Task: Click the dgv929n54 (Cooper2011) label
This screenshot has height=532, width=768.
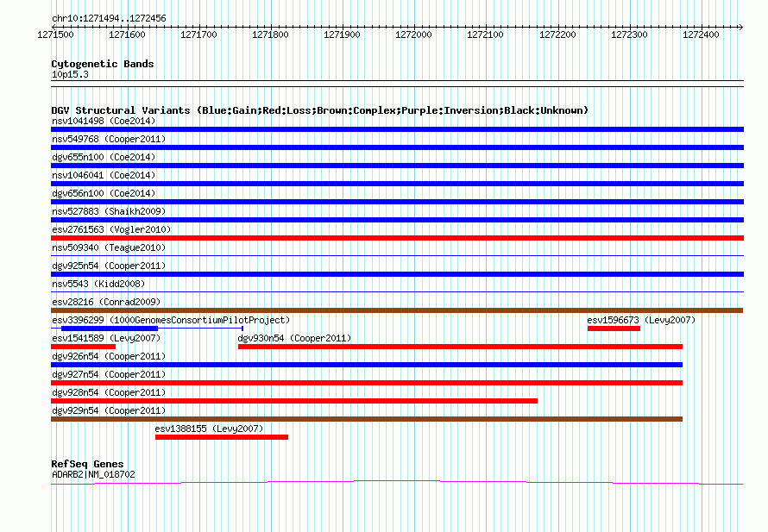Action: pos(109,410)
